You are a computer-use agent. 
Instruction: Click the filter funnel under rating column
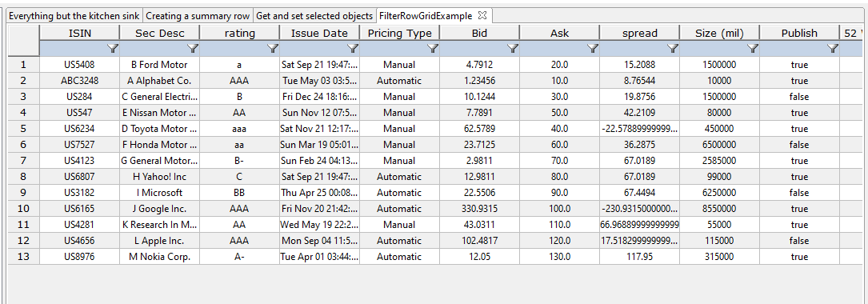point(273,49)
